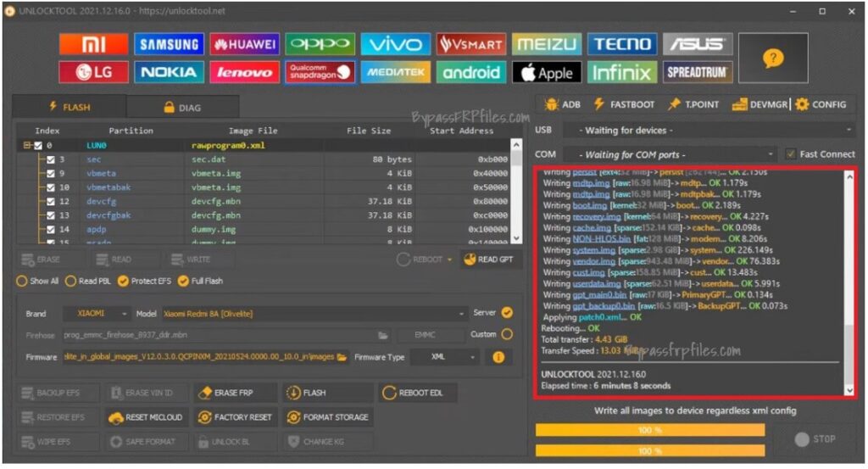Open the Brand XIAOMI dropdown
The width and height of the screenshot is (868, 469).
97,314
